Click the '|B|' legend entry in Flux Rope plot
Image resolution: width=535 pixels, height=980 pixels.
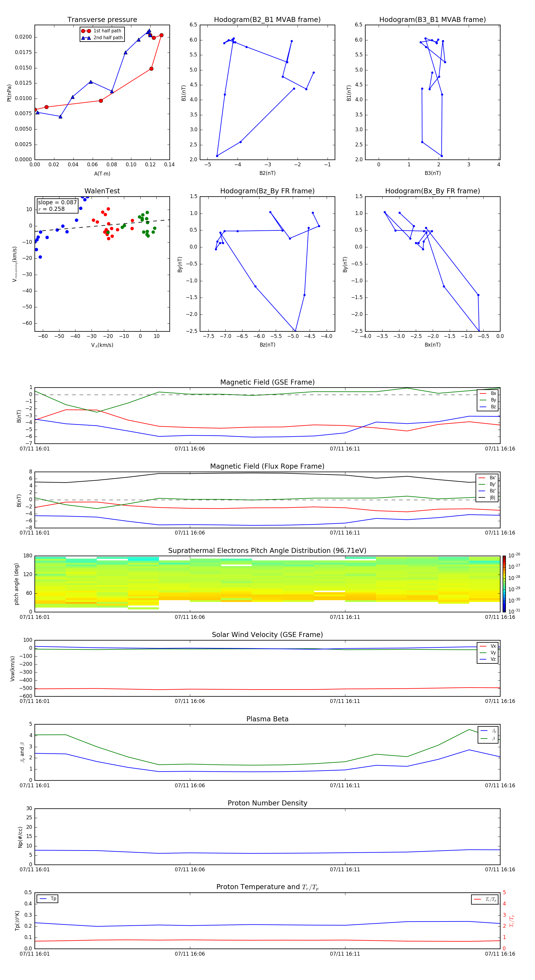(x=487, y=498)
